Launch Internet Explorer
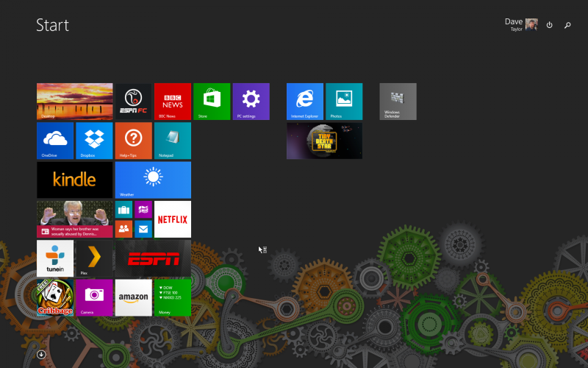This screenshot has height=368, width=588. point(304,102)
